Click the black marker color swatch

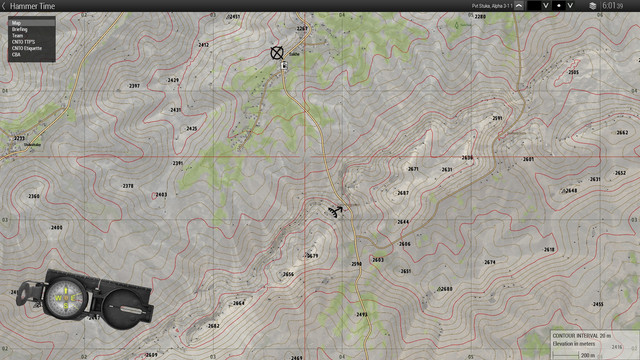point(534,6)
